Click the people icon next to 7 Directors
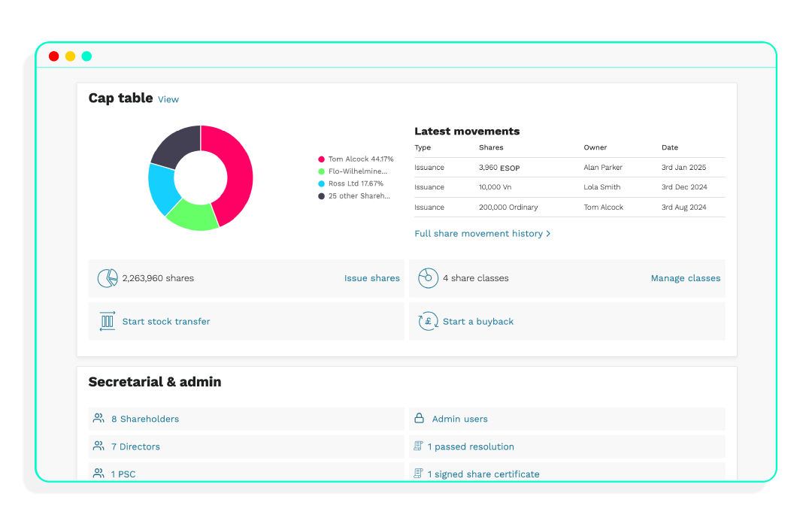812x524 pixels. [98, 446]
